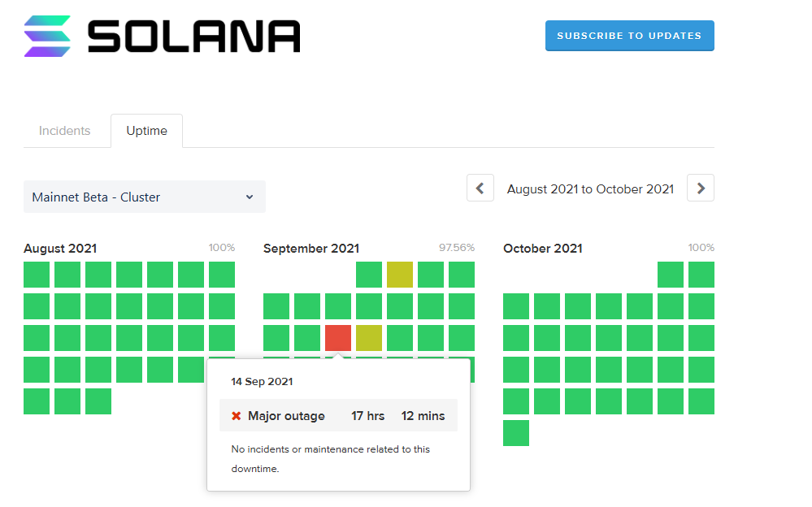This screenshot has height=507, width=812.
Task: Click the red X major outage icon
Action: tap(237, 416)
